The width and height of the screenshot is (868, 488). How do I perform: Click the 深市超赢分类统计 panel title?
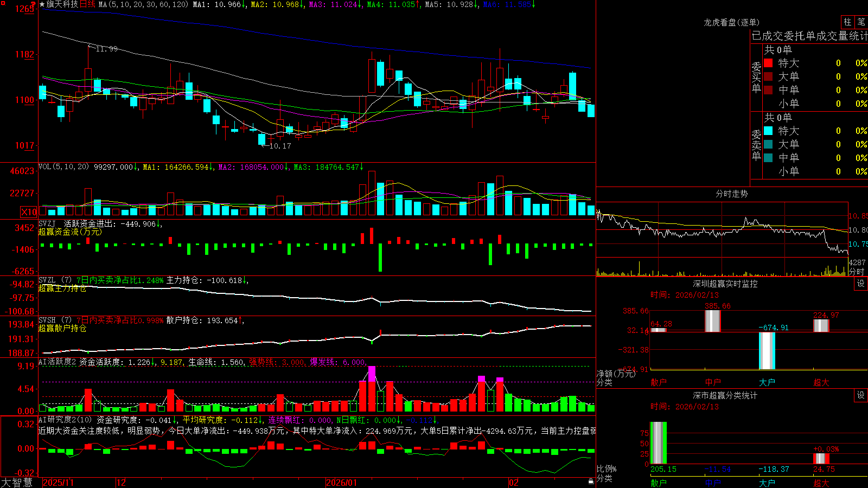[x=725, y=395]
